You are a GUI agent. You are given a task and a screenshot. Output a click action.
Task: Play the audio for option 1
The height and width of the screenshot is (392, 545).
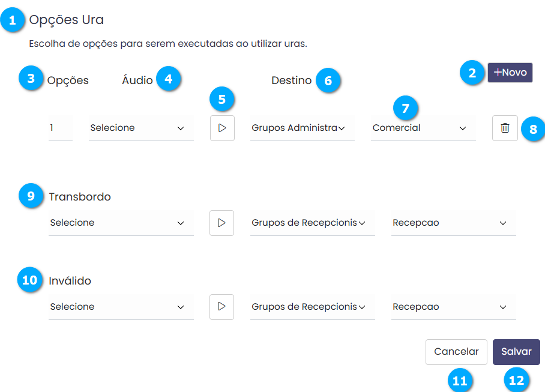click(x=222, y=128)
